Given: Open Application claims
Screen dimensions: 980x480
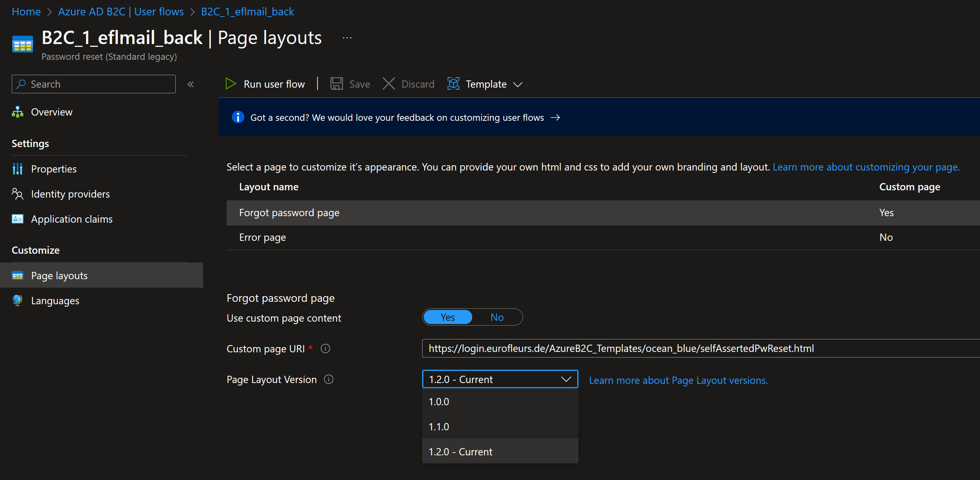Looking at the screenshot, I should 72,219.
